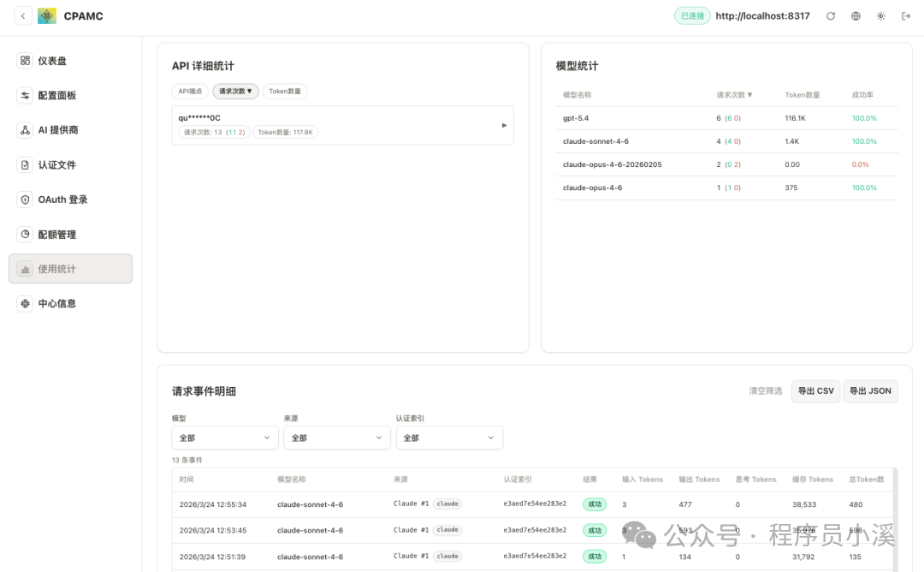
Task: Click claude-opus-4-6-20260205 model name
Action: (x=613, y=164)
